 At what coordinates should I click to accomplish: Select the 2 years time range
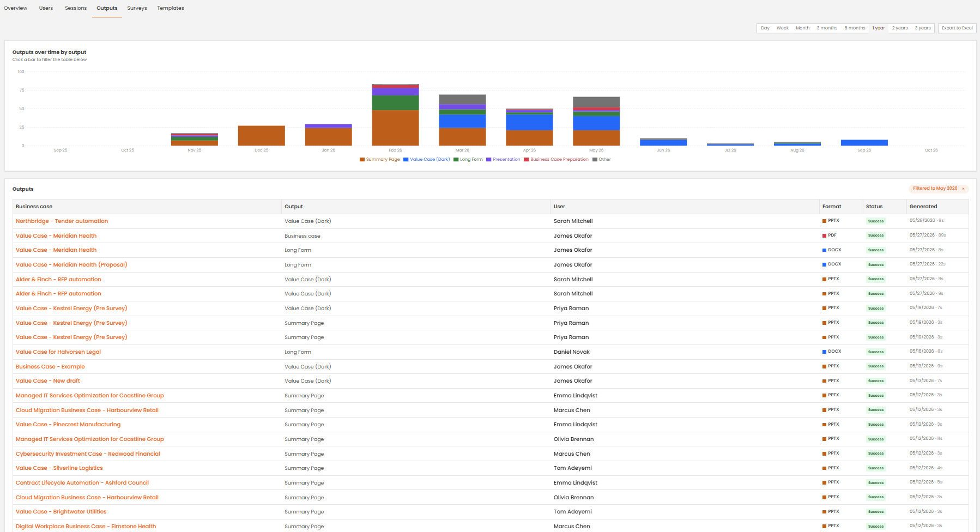tap(900, 28)
